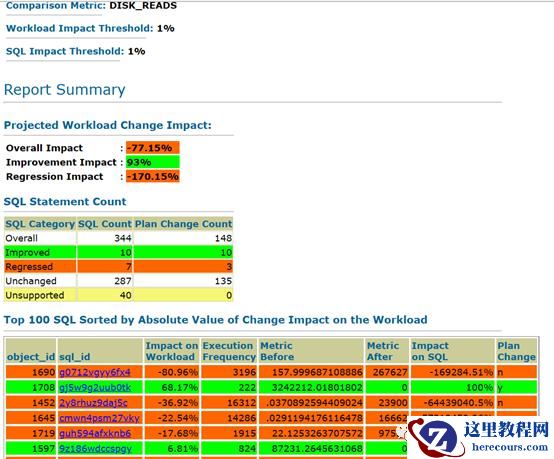Follow the 2y8rhuz9daj5c sql_id link

point(93,403)
